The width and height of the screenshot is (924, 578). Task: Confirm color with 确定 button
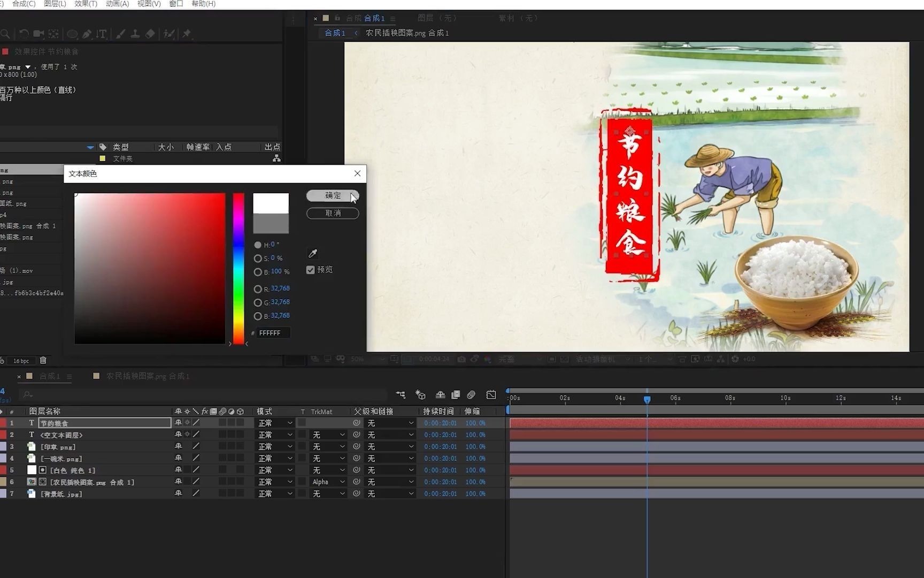[333, 195]
